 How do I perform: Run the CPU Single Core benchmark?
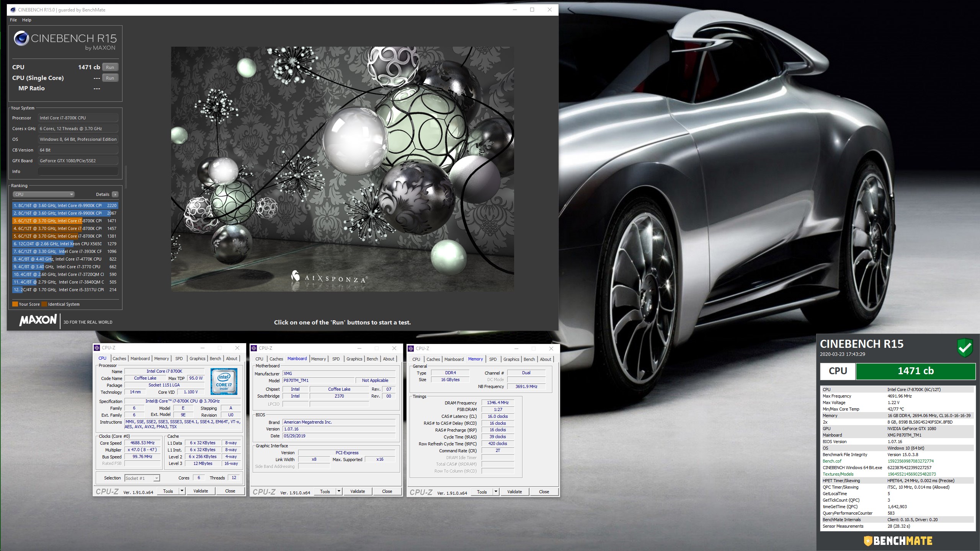pos(110,78)
